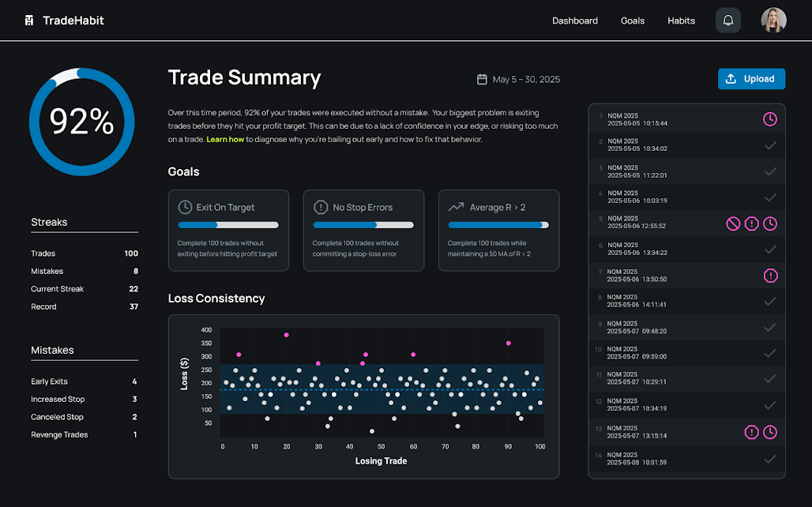Viewport: 812px width, 507px height.
Task: Open the profile avatar
Action: coord(774,20)
